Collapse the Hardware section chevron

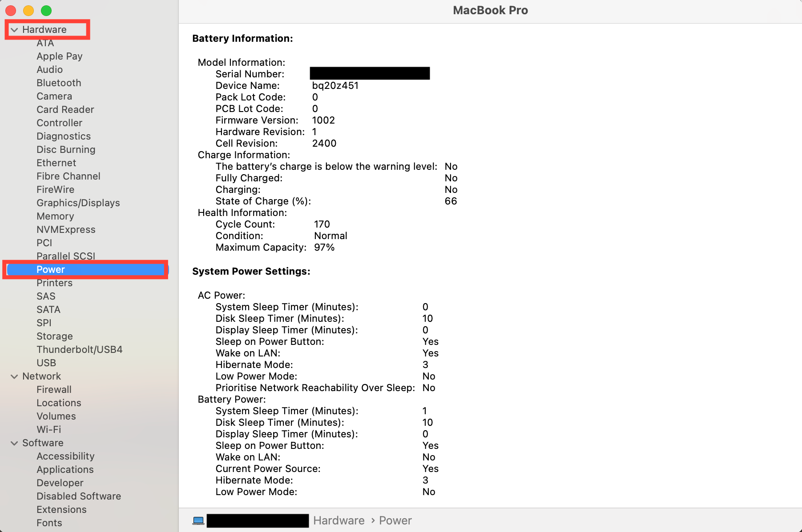14,30
